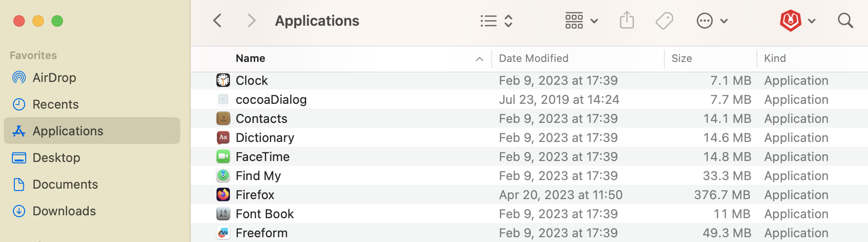868x242 pixels.
Task: Click the Share toolbar icon
Action: 627,20
